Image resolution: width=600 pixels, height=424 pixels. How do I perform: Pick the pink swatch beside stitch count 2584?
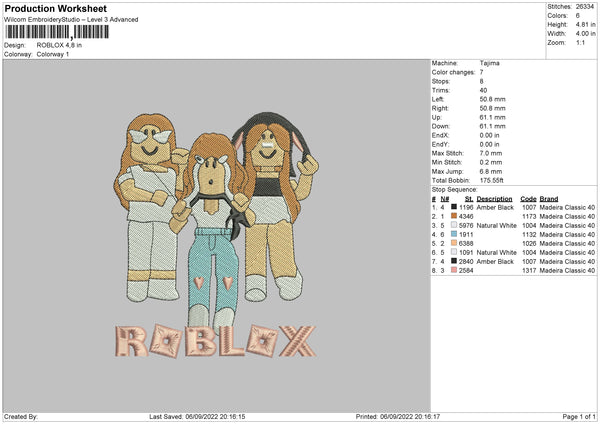point(454,270)
